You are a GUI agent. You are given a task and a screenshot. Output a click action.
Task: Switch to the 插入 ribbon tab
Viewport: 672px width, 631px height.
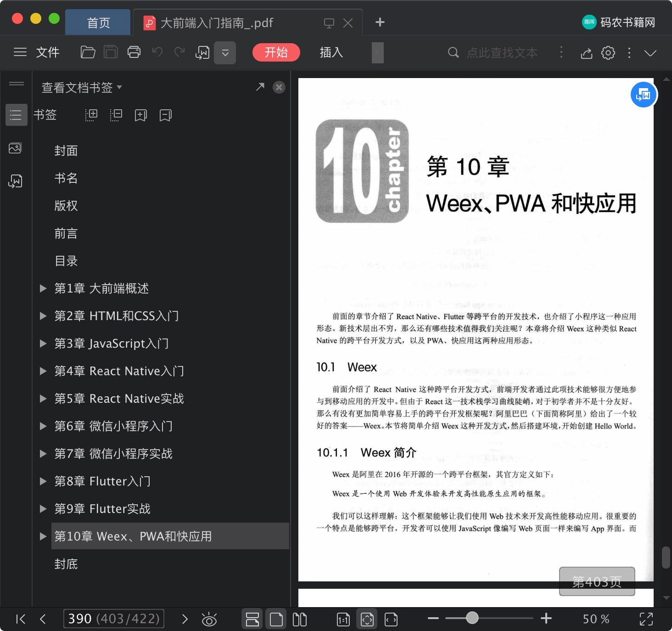tap(331, 52)
